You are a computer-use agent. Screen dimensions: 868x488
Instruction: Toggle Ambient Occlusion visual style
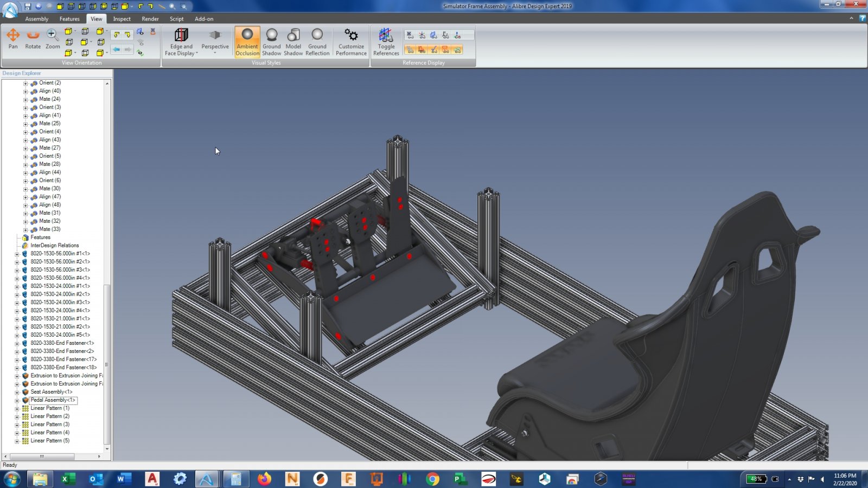(247, 42)
